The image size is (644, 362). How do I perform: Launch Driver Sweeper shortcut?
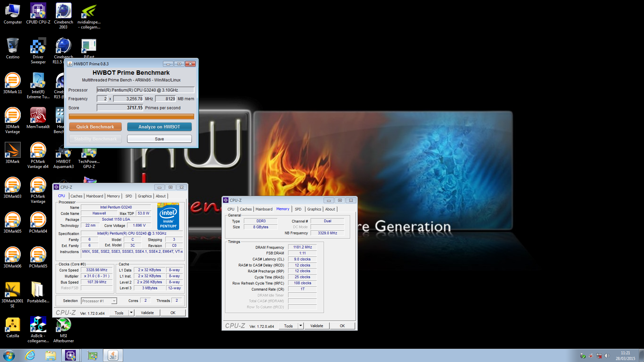[38, 51]
